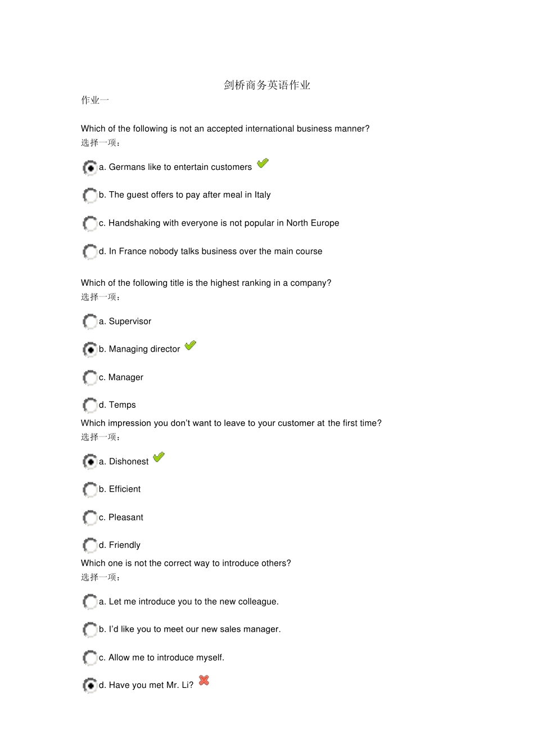Choose the 'Managing director' radio button
534x756 pixels.
tap(90, 349)
